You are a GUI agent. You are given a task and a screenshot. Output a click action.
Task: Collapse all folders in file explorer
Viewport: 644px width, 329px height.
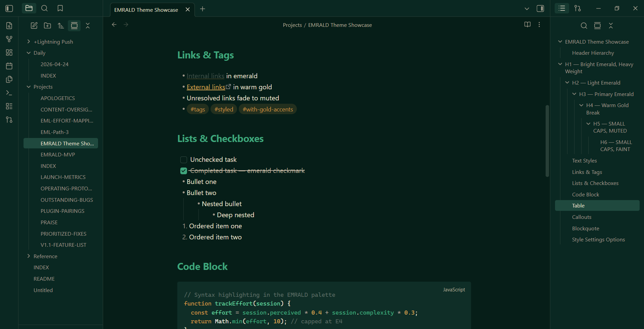pyautogui.click(x=88, y=26)
